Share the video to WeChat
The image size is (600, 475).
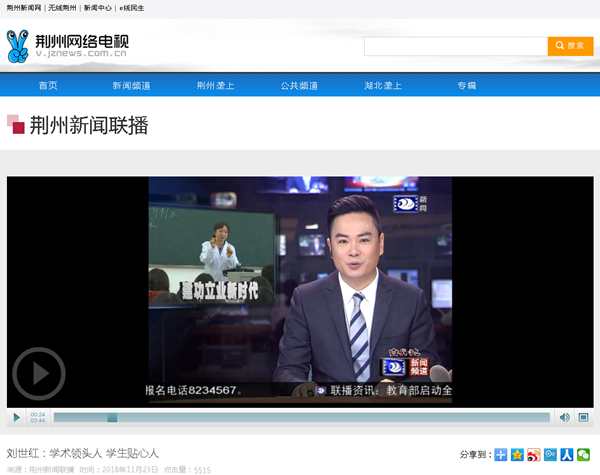pos(583,454)
